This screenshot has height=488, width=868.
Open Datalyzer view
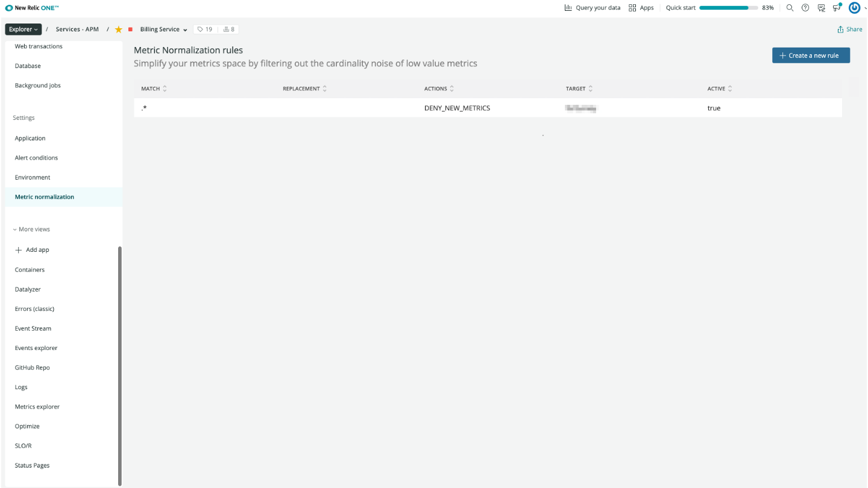pyautogui.click(x=28, y=290)
